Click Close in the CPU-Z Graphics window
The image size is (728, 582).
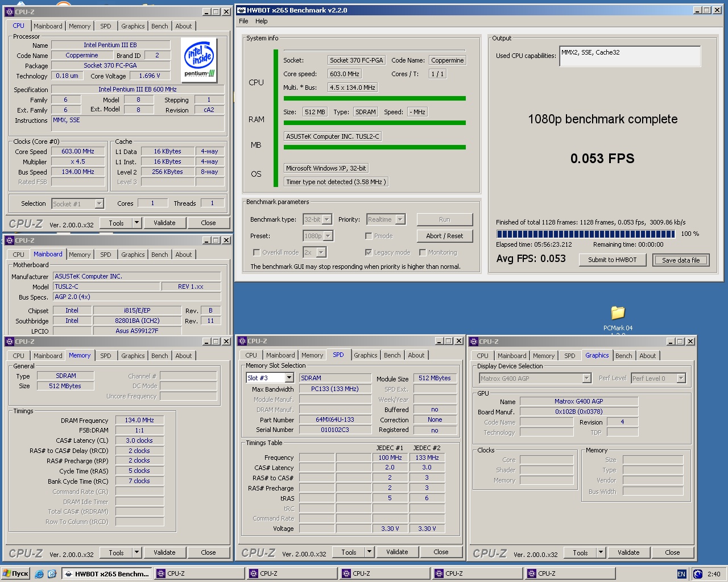672,552
